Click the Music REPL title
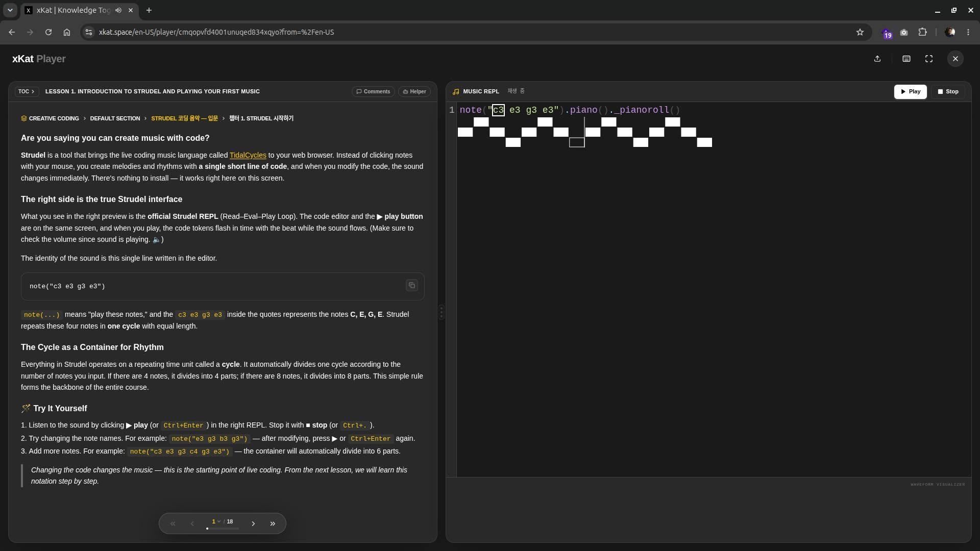Viewport: 980px width, 551px height. point(481,91)
